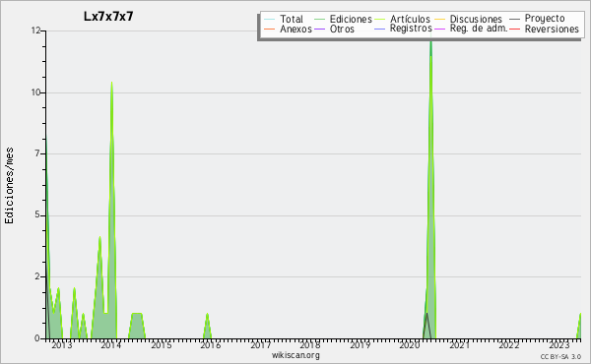
Task: Click the 2016 x-axis label
Action: 211,345
